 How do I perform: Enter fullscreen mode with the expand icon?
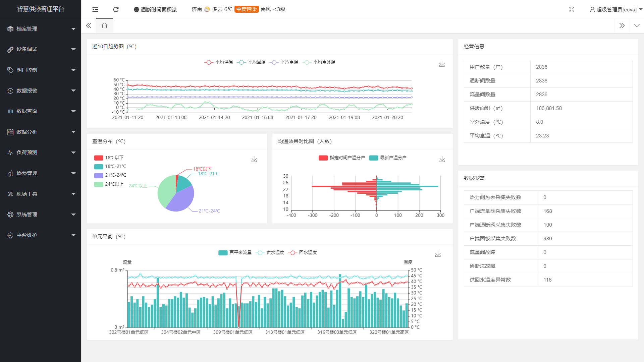[572, 9]
